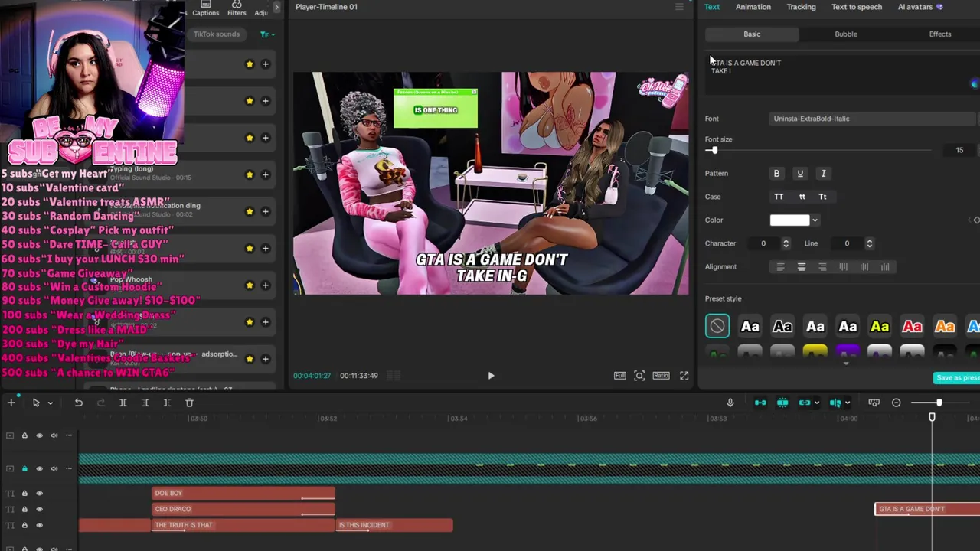980x551 pixels.
Task: Split the clip at the playhead
Action: point(122,403)
